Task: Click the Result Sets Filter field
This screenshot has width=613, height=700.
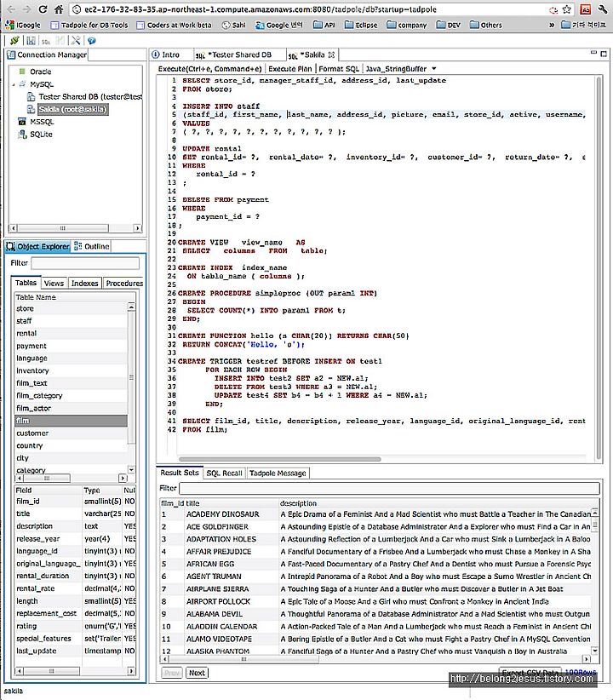Action: coord(389,488)
